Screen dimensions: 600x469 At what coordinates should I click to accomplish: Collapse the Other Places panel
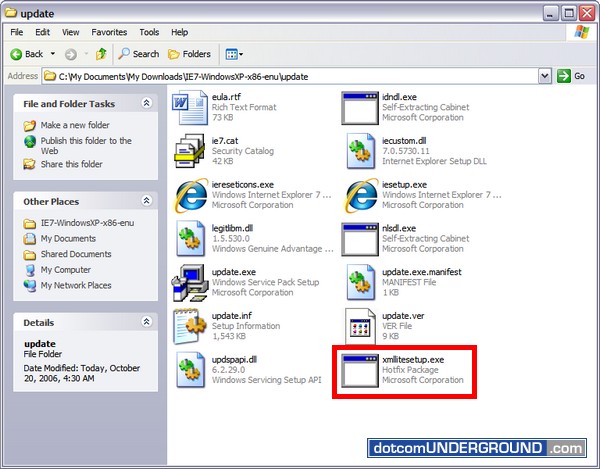tap(147, 200)
